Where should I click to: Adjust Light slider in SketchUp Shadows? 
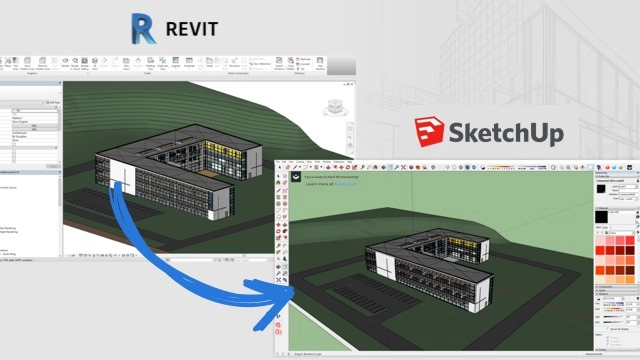click(x=614, y=317)
